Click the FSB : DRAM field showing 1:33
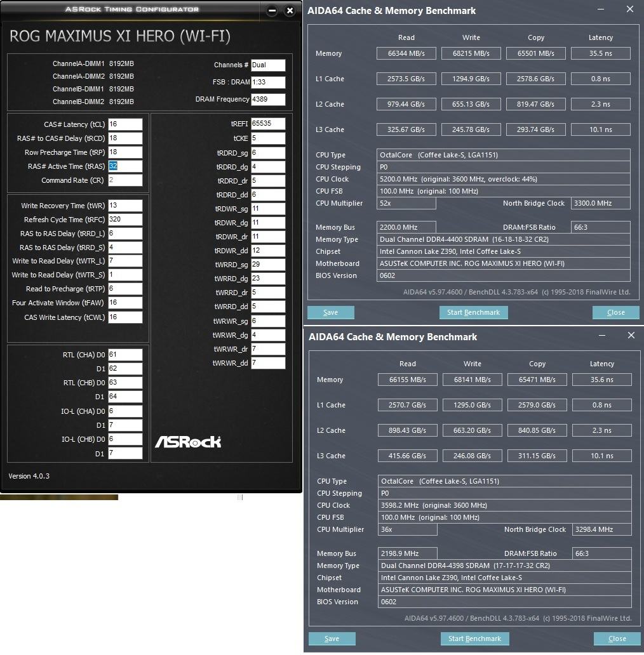 (x=268, y=82)
